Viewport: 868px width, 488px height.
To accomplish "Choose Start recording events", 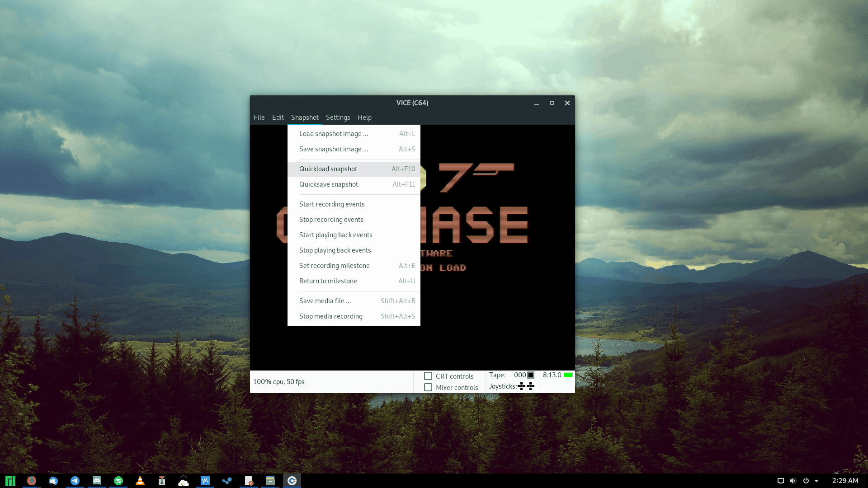I will [x=354, y=204].
